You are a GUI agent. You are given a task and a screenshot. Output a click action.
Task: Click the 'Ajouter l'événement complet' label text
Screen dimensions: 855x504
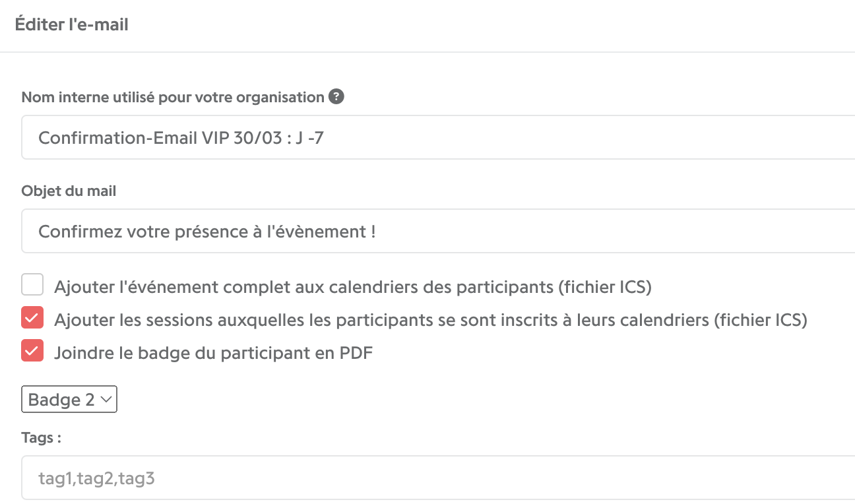point(353,287)
